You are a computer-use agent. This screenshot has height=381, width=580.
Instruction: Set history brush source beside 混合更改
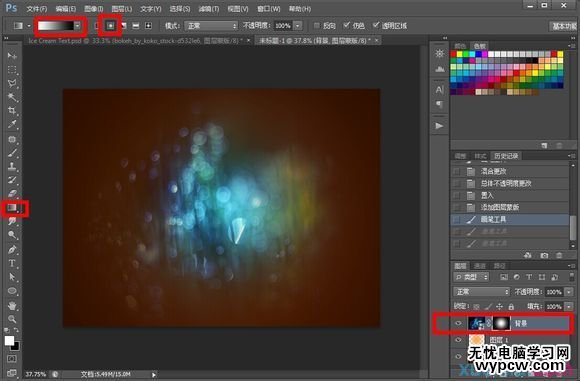pyautogui.click(x=457, y=171)
